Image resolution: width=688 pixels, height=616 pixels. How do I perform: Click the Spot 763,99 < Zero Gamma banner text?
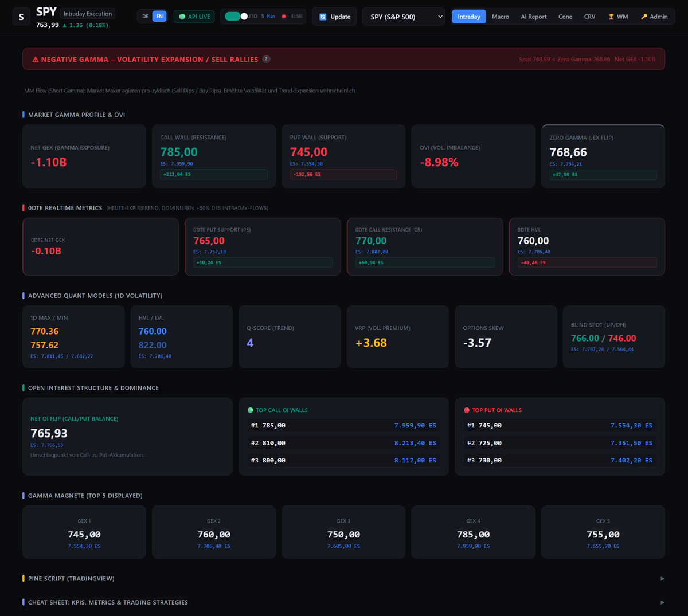click(587, 59)
